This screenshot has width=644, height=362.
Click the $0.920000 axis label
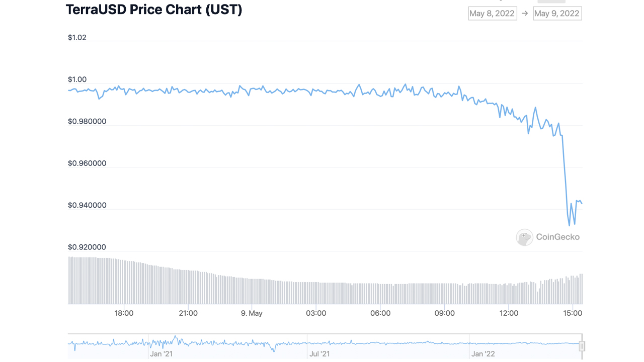pos(87,247)
